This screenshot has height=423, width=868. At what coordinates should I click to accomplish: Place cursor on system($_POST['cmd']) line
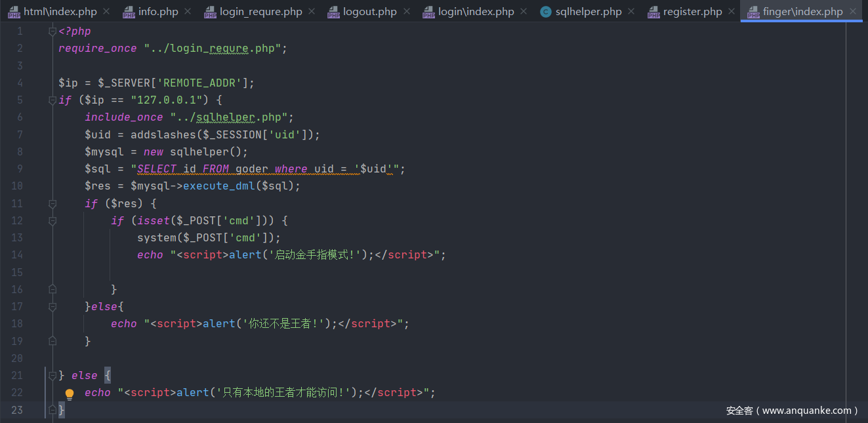coord(209,238)
